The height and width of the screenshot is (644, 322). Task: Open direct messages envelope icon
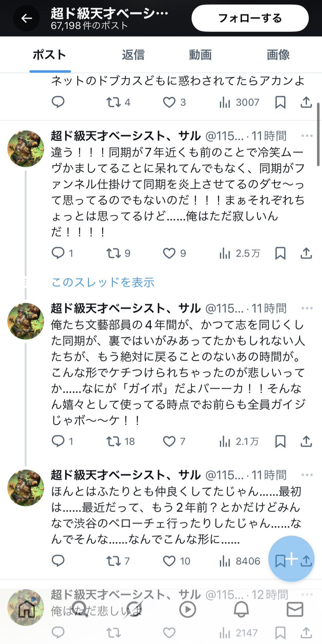pyautogui.click(x=295, y=609)
